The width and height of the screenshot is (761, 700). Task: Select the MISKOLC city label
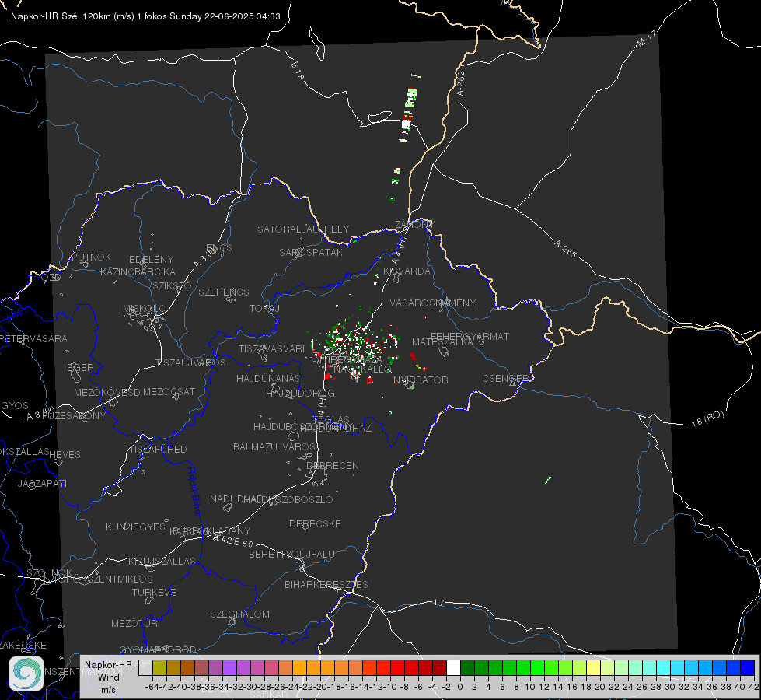pos(144,309)
